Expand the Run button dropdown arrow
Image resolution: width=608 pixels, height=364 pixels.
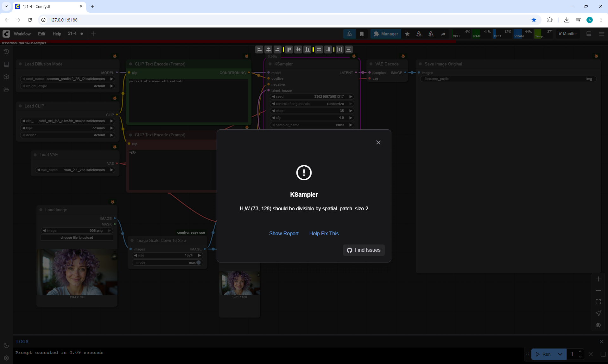[x=560, y=354]
